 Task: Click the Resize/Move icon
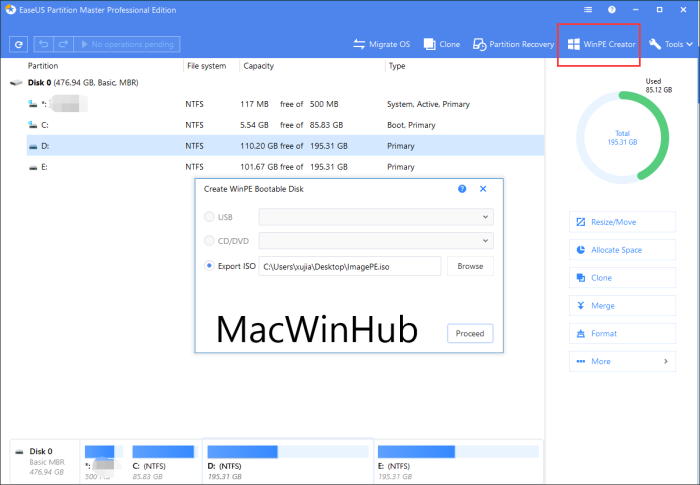coord(580,222)
